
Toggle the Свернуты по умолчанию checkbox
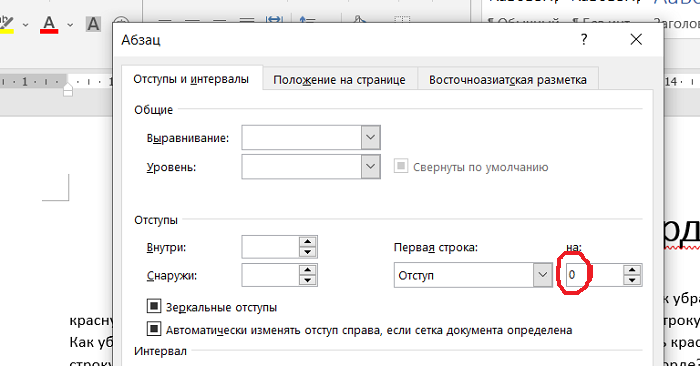(x=400, y=166)
